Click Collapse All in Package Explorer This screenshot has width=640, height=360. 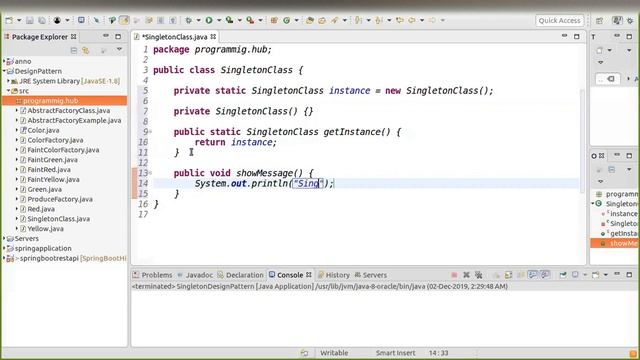pyautogui.click(x=74, y=50)
